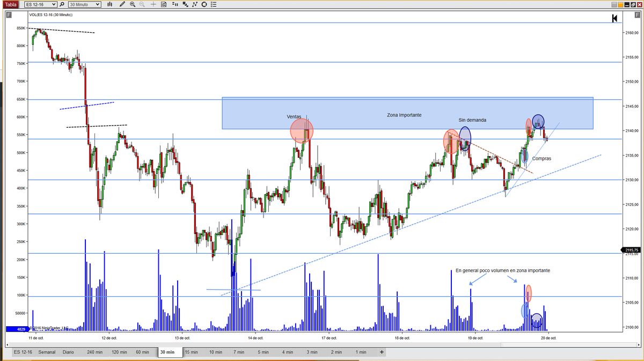Click the 'Compras' annotation text
This screenshot has height=361, width=644.
(x=541, y=158)
